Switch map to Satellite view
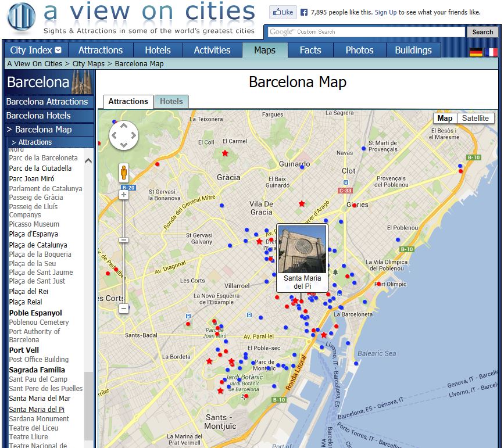 click(475, 119)
